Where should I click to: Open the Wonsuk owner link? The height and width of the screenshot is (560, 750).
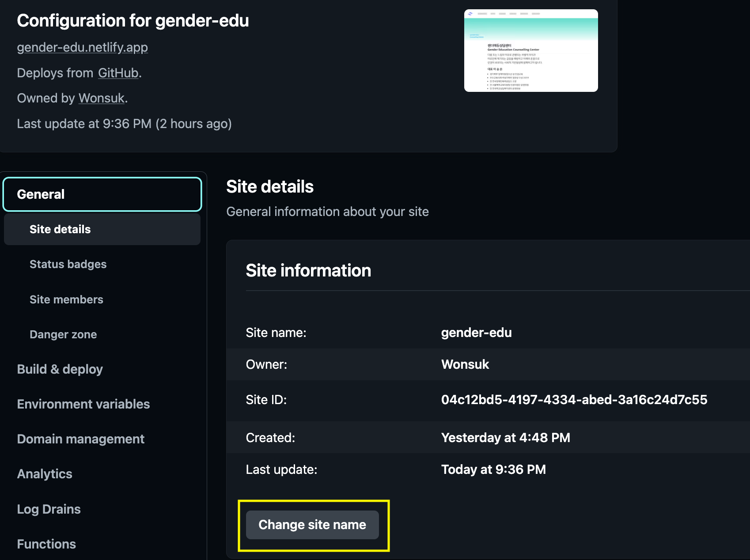point(102,98)
